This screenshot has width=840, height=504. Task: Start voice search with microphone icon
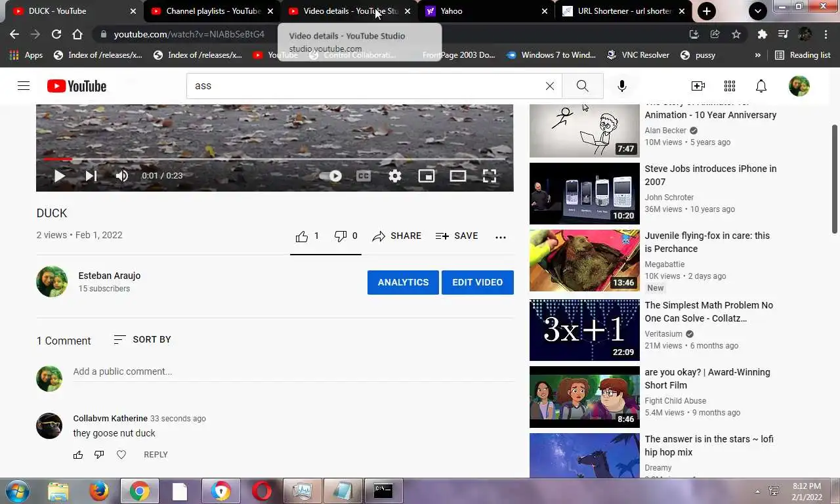point(622,86)
